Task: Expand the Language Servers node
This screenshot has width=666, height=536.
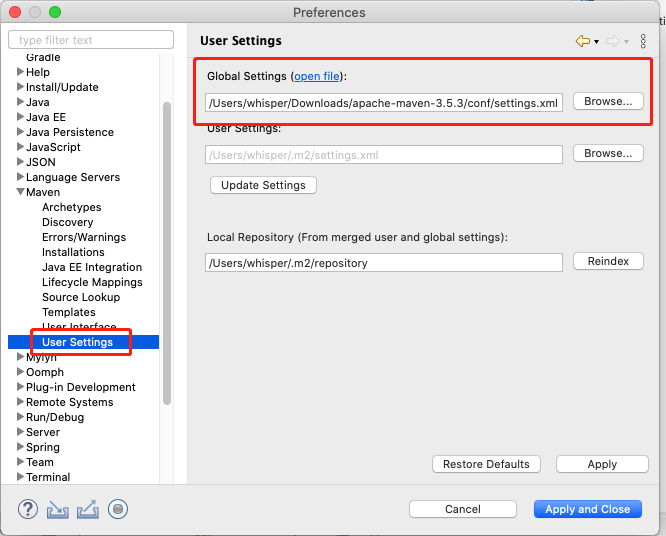Action: pos(20,177)
